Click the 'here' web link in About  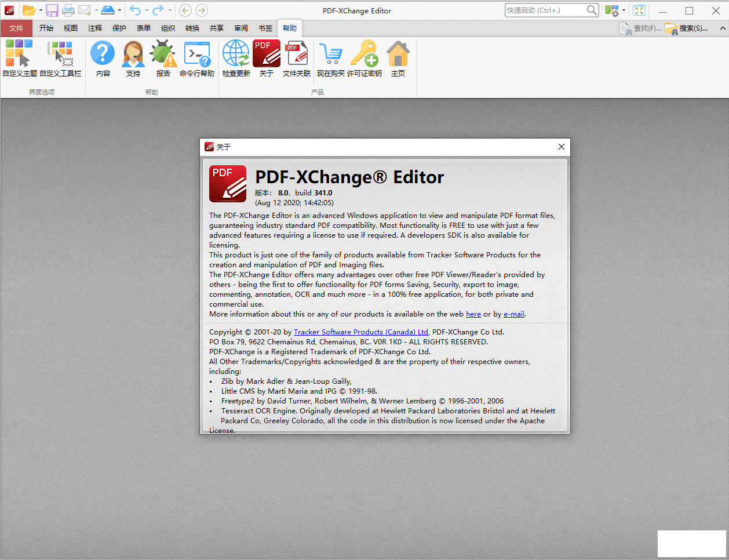click(473, 314)
